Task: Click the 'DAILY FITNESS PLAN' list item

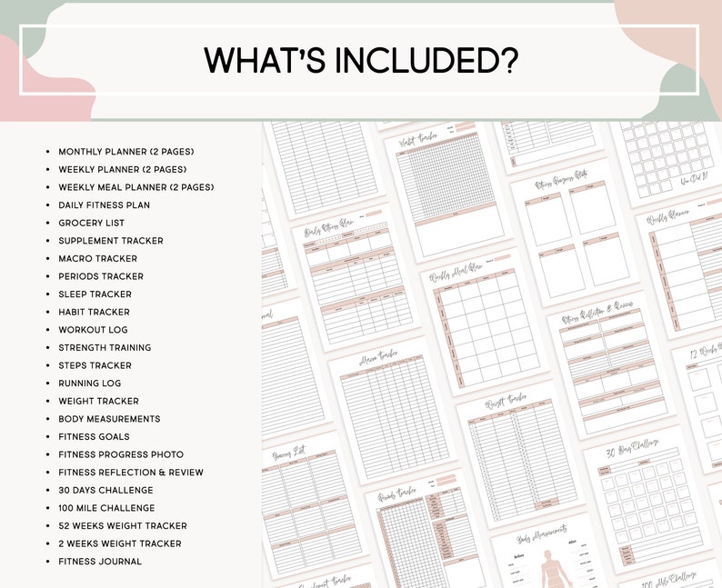Action: point(104,205)
